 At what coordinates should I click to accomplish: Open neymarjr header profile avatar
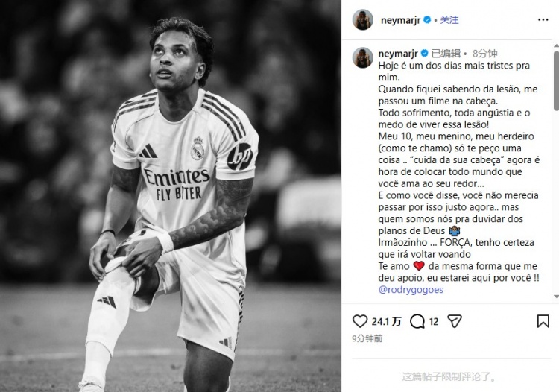pos(362,19)
